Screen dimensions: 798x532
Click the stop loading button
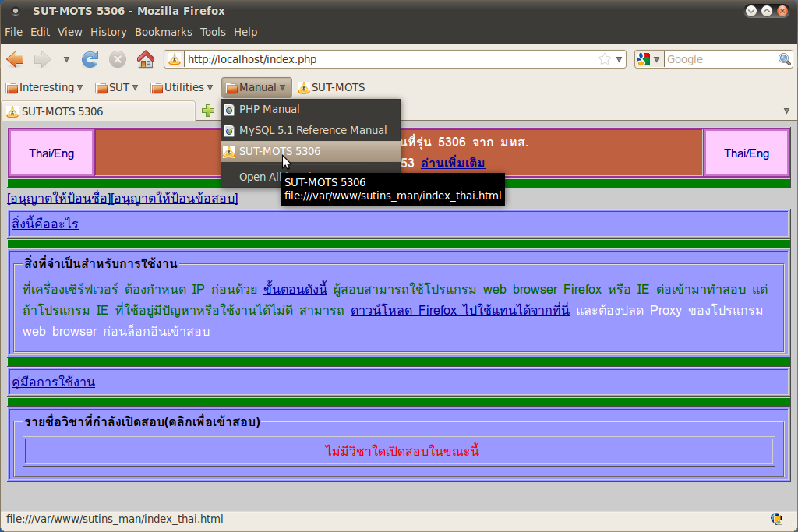coord(118,59)
